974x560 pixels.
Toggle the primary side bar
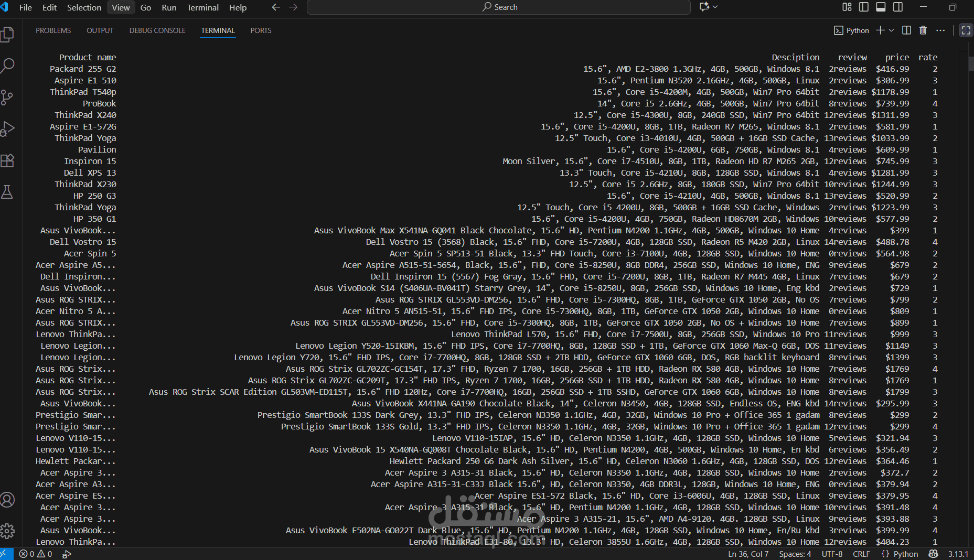tap(864, 7)
